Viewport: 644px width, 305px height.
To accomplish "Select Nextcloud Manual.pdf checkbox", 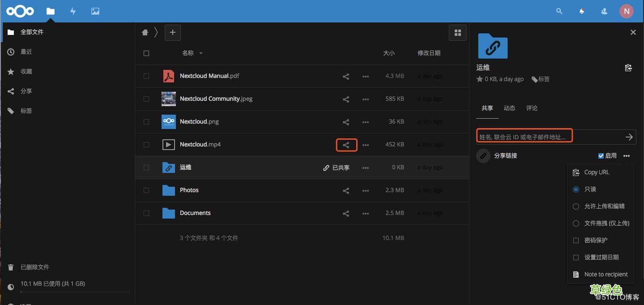I will [x=146, y=76].
